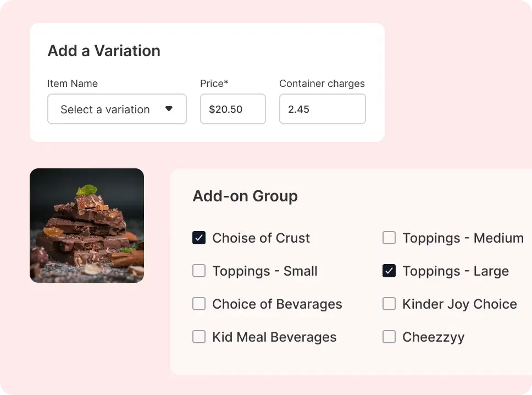Click the Add-on Group heading

click(x=245, y=196)
